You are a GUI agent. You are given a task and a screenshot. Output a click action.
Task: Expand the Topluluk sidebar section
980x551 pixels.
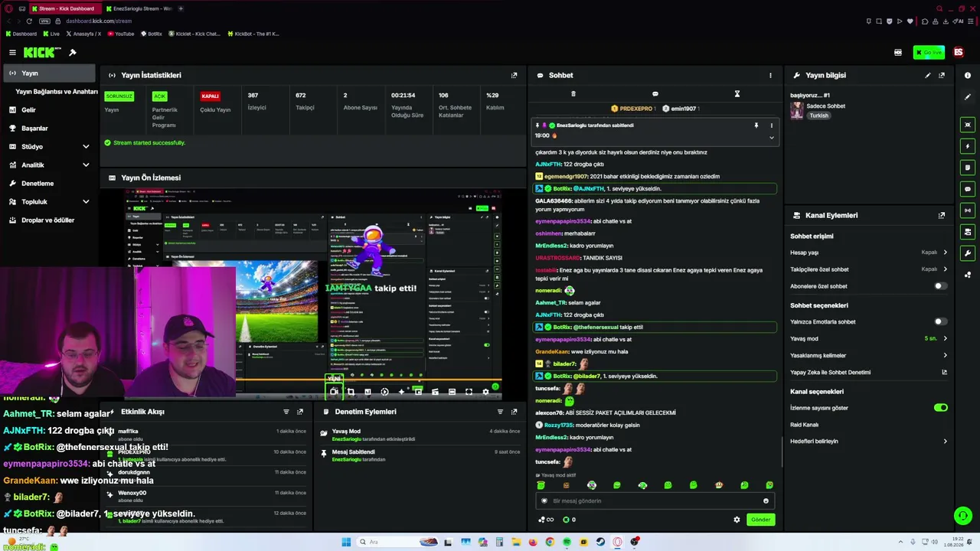click(86, 202)
